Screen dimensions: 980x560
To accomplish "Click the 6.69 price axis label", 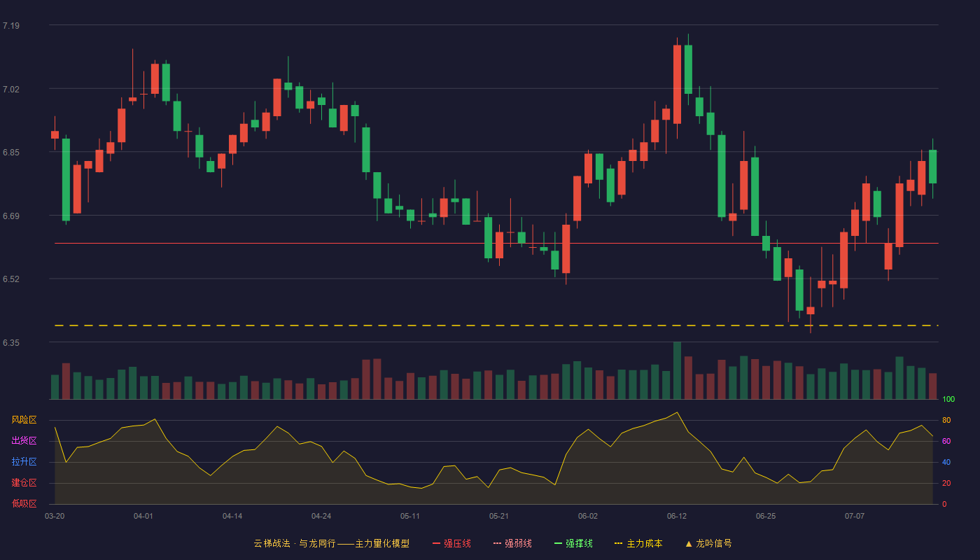I will pyautogui.click(x=11, y=216).
